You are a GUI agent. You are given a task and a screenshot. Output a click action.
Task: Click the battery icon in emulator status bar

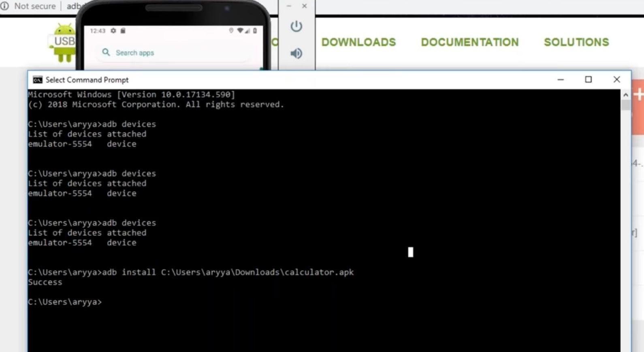255,31
